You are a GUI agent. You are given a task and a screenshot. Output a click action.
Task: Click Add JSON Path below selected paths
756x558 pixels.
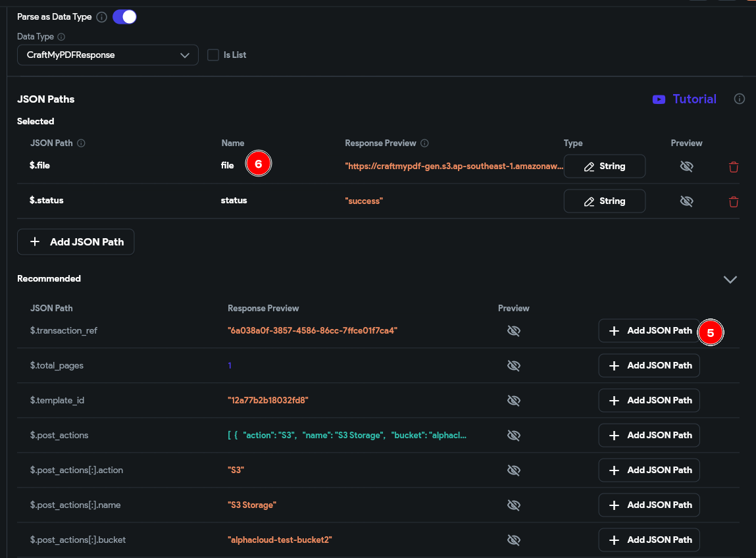(x=76, y=241)
